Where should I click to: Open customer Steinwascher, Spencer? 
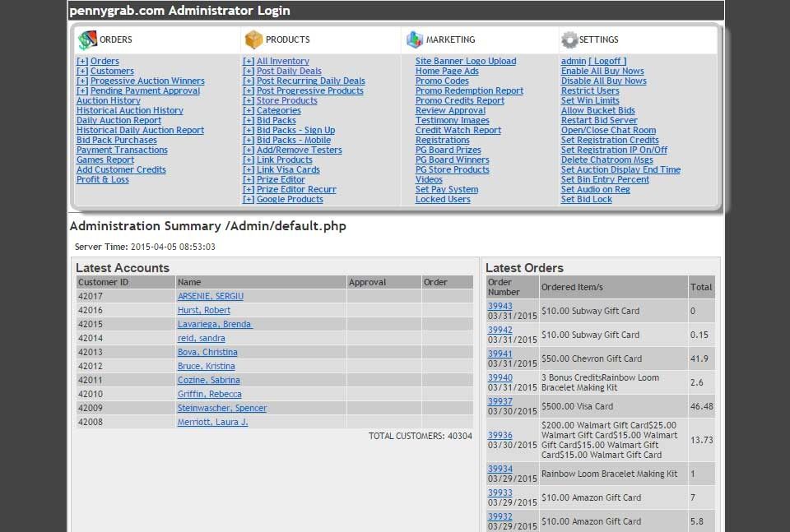click(x=222, y=408)
